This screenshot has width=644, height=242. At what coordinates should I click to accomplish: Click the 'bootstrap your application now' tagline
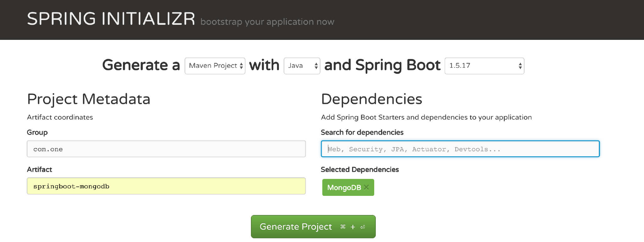tap(267, 22)
